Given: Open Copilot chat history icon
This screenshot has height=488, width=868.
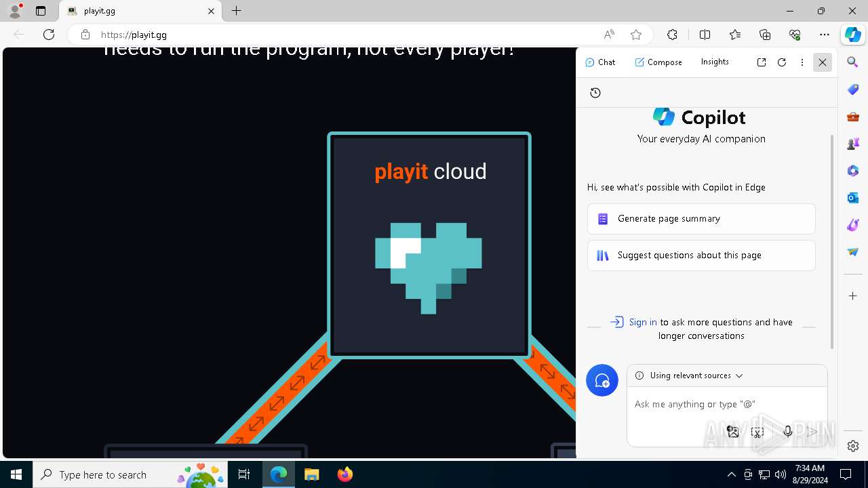Looking at the screenshot, I should click(x=595, y=93).
